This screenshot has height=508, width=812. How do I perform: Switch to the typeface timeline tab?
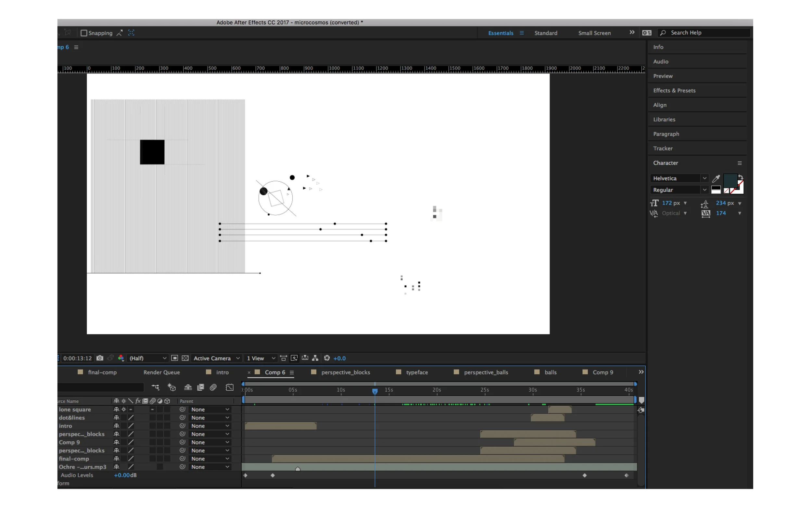pos(417,372)
